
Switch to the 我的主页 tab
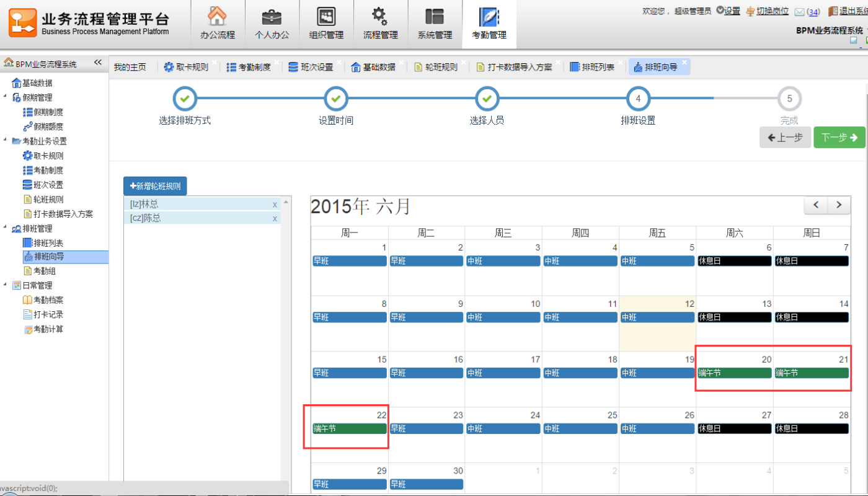[x=130, y=67]
